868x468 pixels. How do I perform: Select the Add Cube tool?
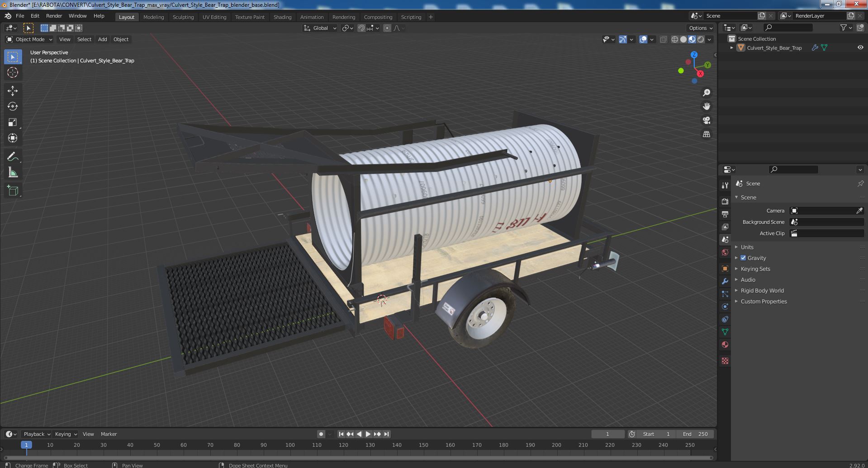coord(13,191)
